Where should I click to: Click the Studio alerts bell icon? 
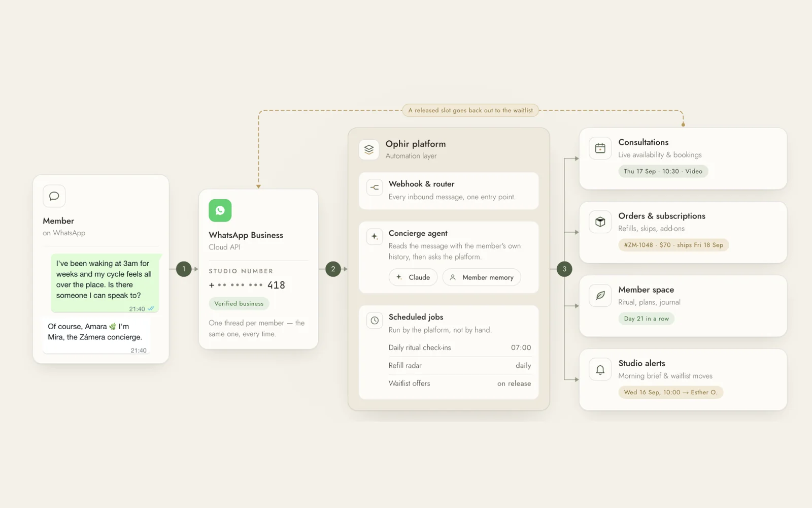point(600,369)
